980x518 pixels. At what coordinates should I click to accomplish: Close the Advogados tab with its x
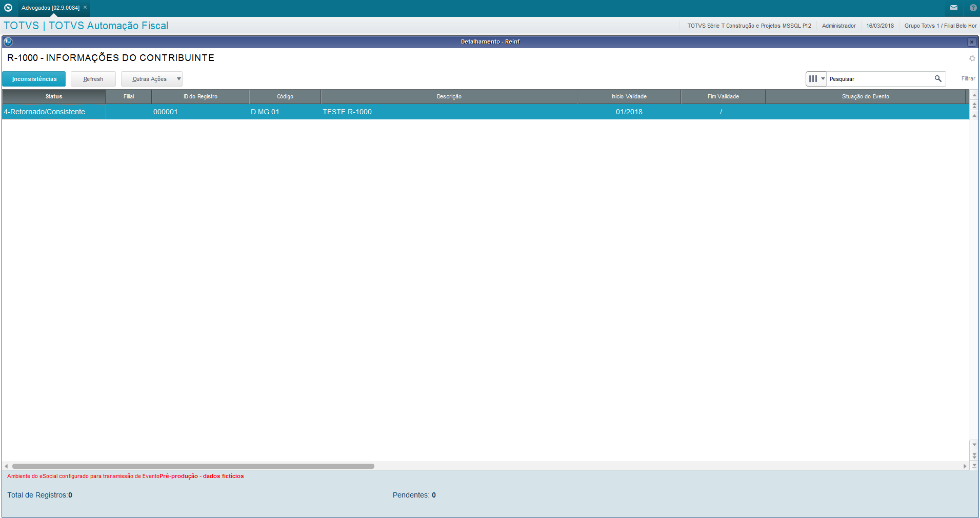85,7
